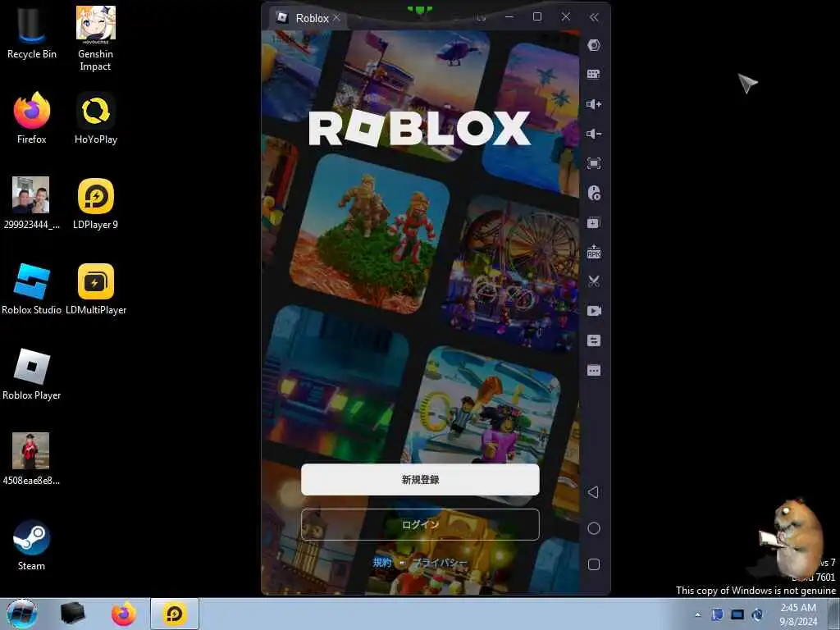
Task: Click the black box taskbar icon
Action: coord(72,614)
